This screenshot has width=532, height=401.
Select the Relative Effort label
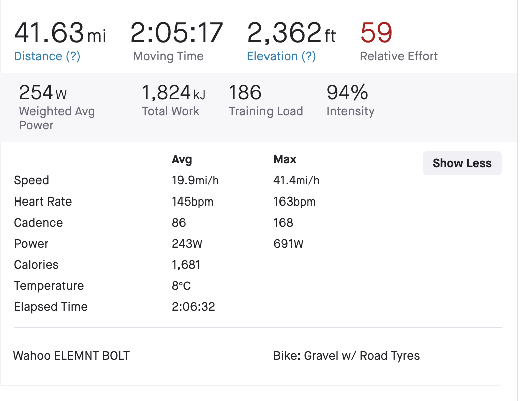(399, 56)
